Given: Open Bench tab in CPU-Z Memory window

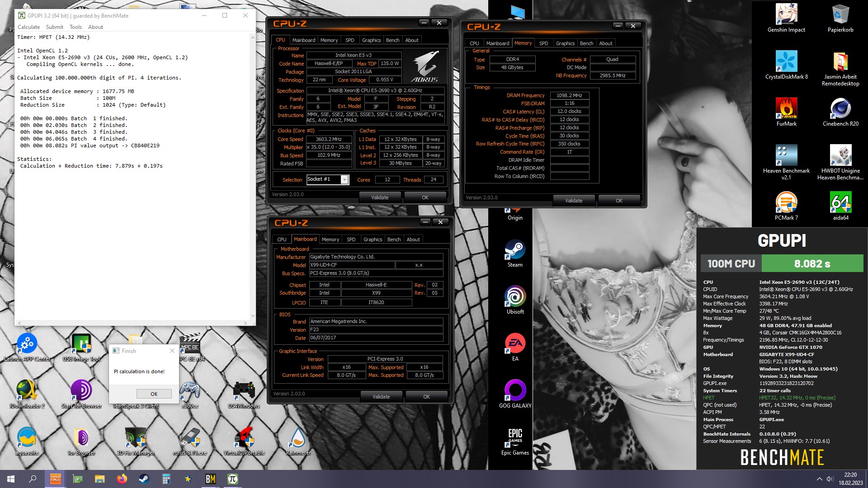Looking at the screenshot, I should click(586, 43).
